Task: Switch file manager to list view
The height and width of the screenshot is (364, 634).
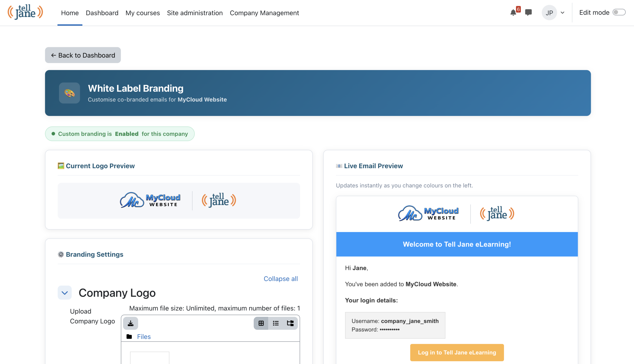Action: 276,323
